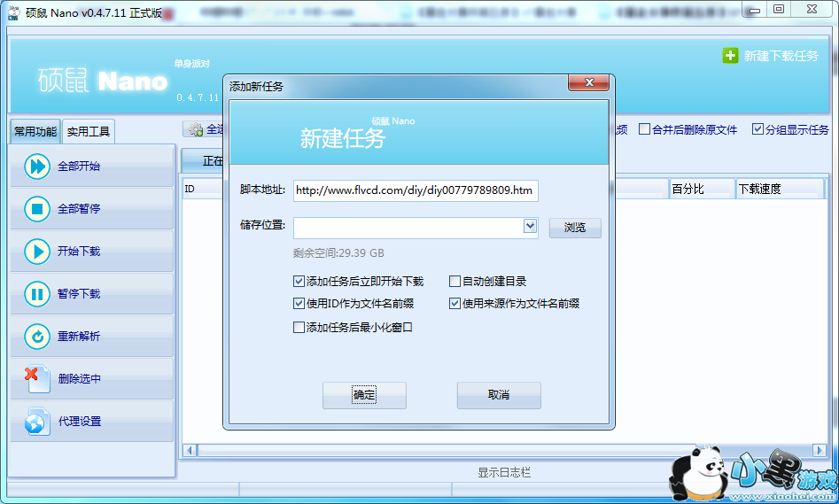Click the 全部开始 fast-forward icon
This screenshot has width=839, height=504.
click(37, 167)
